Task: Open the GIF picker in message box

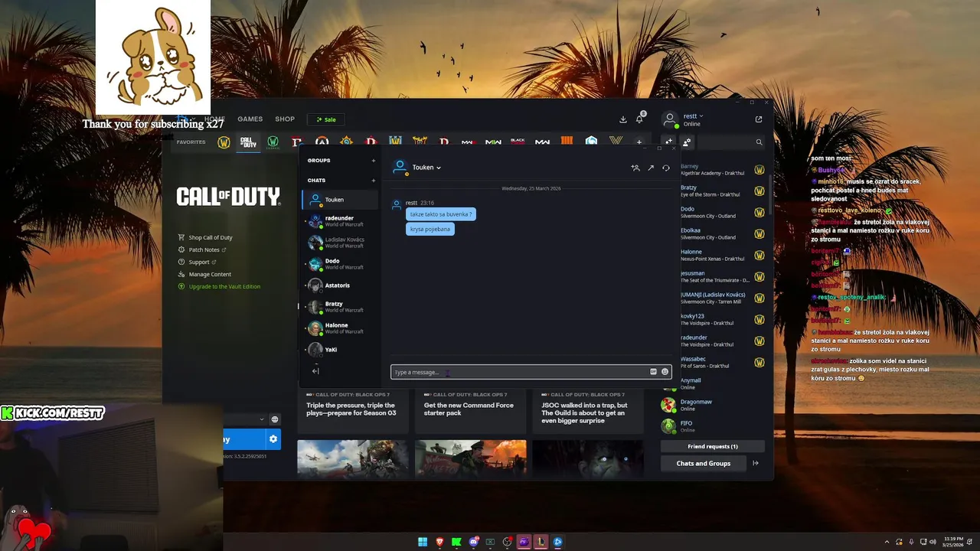Action: (653, 372)
